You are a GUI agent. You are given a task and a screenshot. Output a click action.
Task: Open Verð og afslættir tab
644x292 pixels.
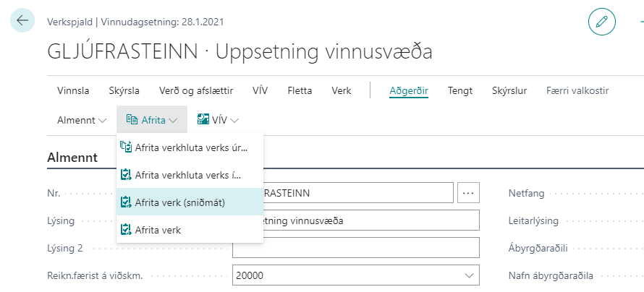pyautogui.click(x=196, y=90)
